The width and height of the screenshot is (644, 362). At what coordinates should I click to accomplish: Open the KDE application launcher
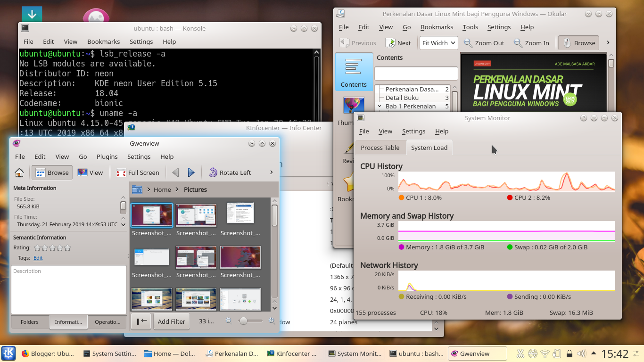[x=8, y=353]
